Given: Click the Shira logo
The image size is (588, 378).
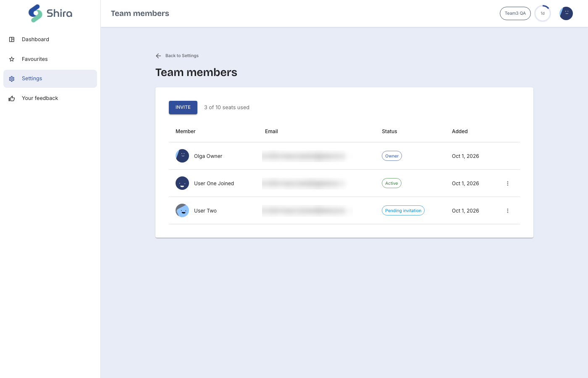Looking at the screenshot, I should pos(50,13).
